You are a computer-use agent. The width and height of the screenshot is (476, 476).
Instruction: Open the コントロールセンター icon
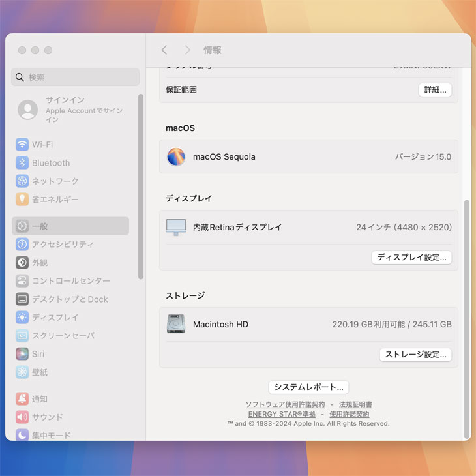point(22,281)
